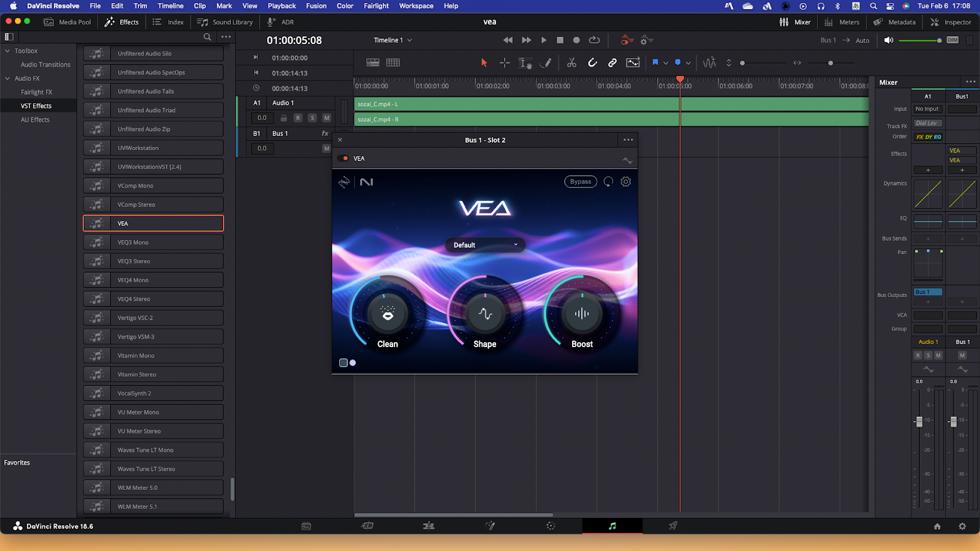Image resolution: width=980 pixels, height=551 pixels.
Task: Search effects with the magnifier icon
Action: [207, 37]
